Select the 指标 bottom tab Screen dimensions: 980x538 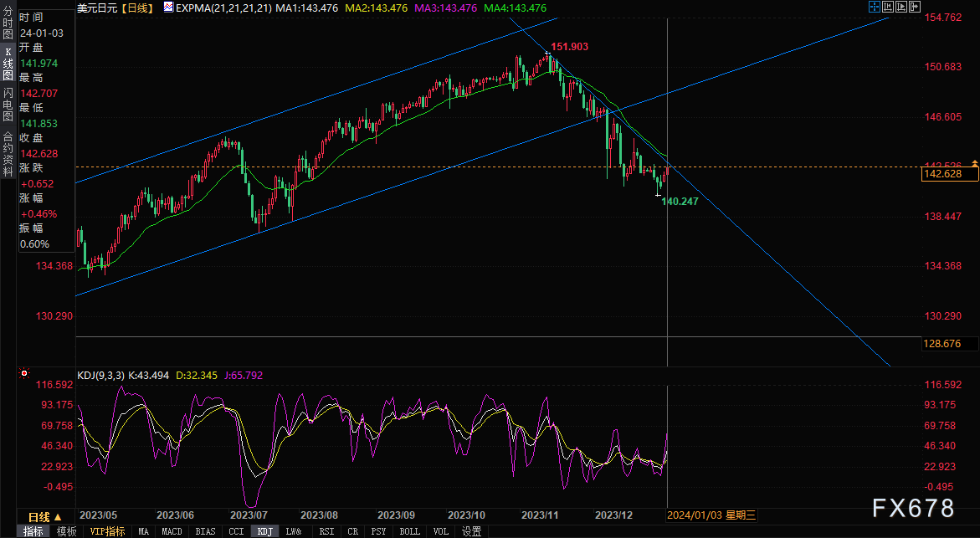[x=33, y=531]
